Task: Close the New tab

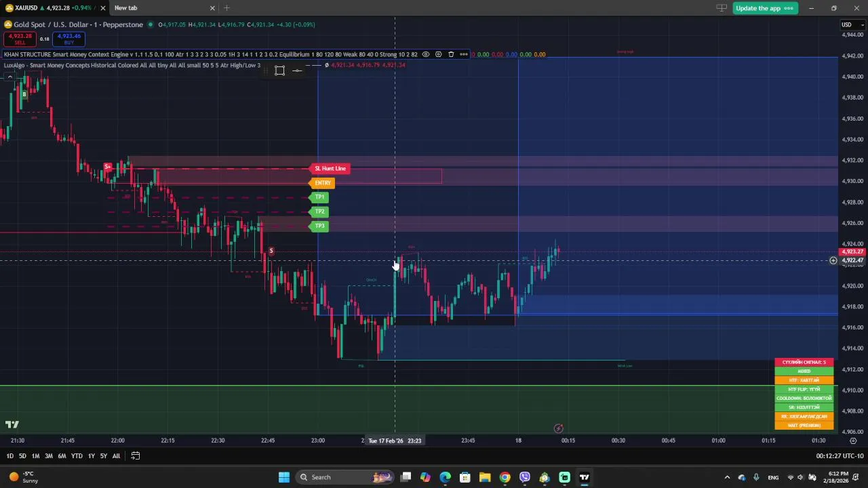Action: tap(212, 8)
